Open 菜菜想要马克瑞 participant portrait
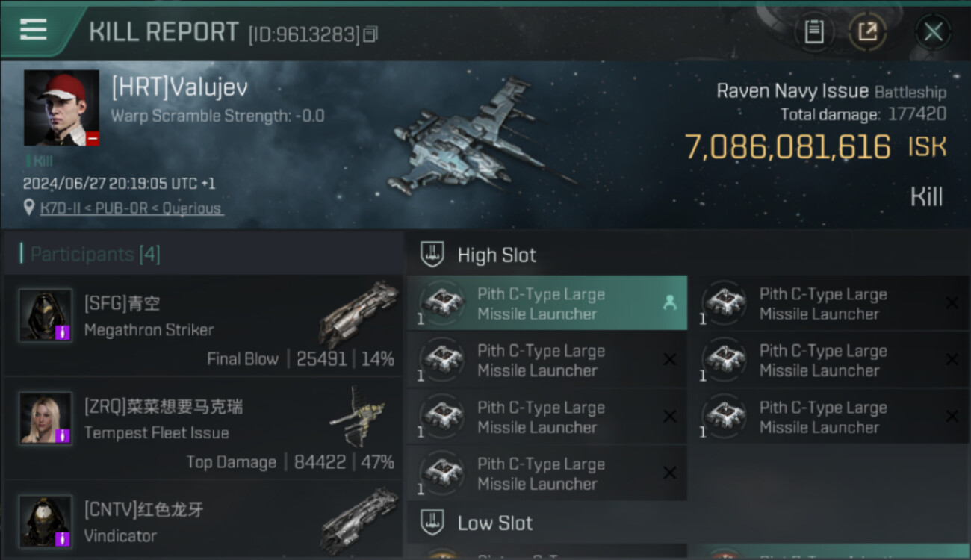971x560 pixels. pos(46,418)
